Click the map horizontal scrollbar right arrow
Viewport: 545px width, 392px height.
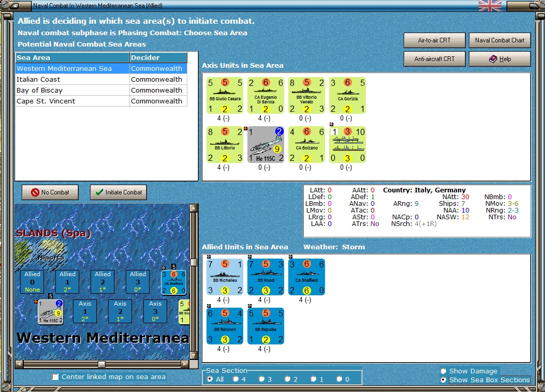pos(185,364)
